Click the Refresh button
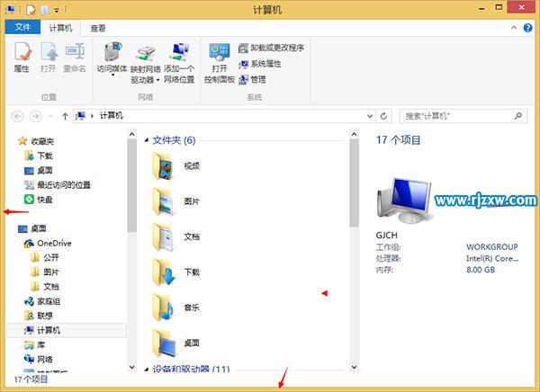This screenshot has width=540, height=392. coord(383,116)
